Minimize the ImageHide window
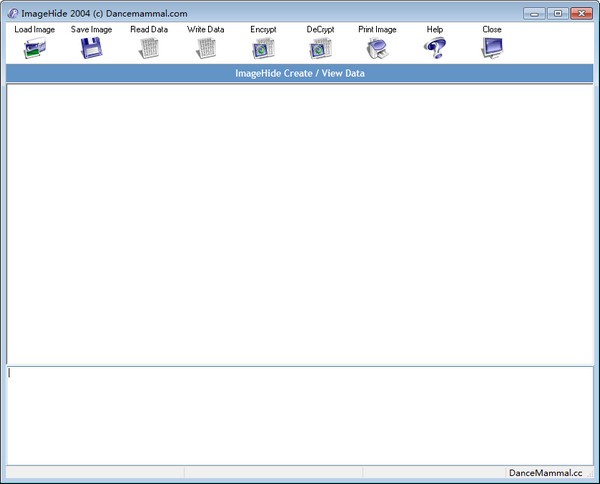 (x=536, y=13)
